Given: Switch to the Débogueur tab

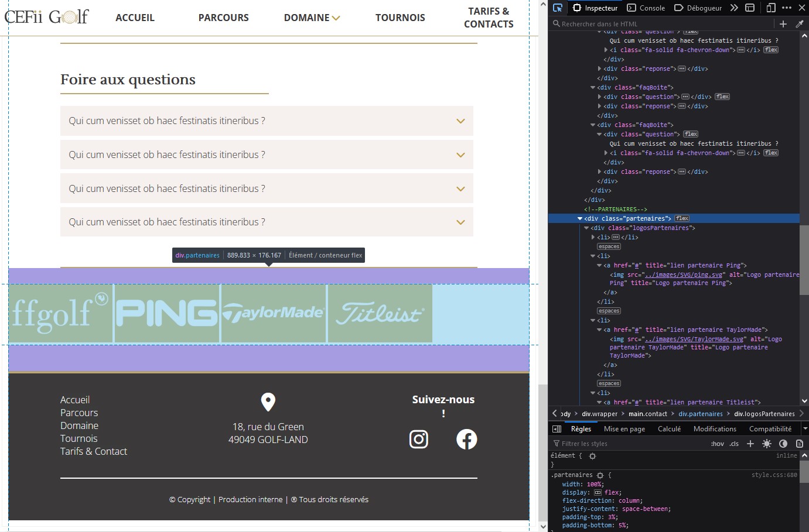Looking at the screenshot, I should [698, 8].
